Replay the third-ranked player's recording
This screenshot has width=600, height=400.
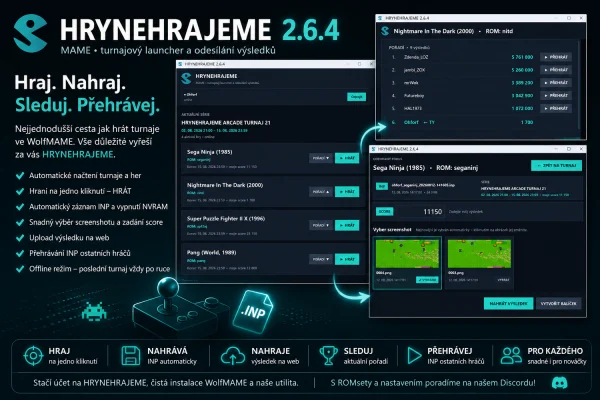tap(556, 83)
